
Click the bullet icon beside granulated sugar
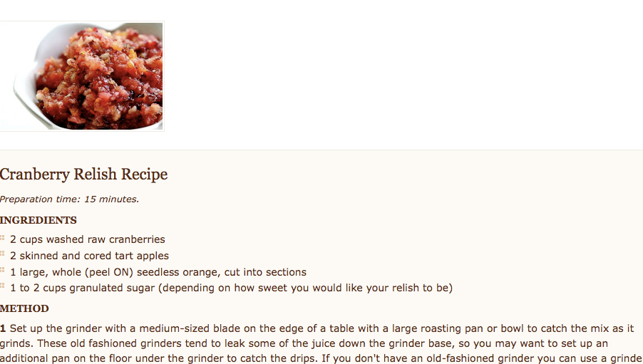pos(2,286)
